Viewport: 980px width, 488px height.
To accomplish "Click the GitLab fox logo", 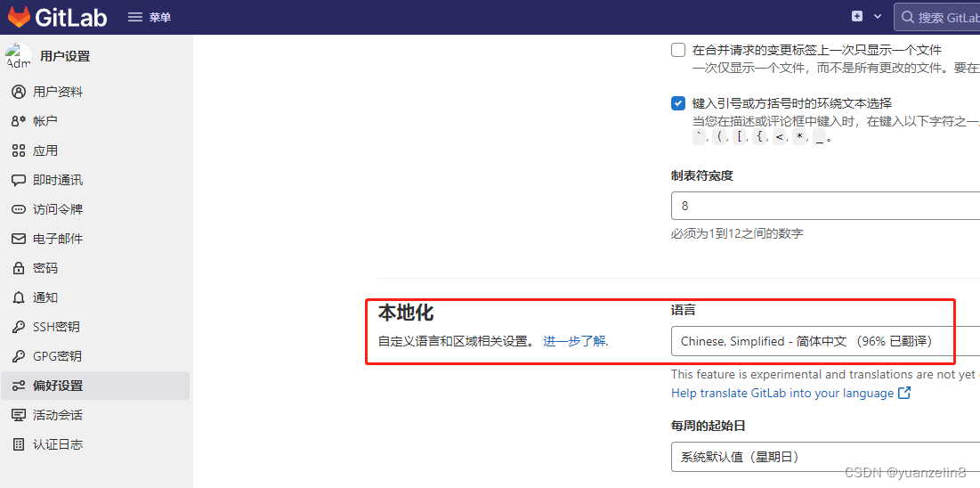I will 19,17.
